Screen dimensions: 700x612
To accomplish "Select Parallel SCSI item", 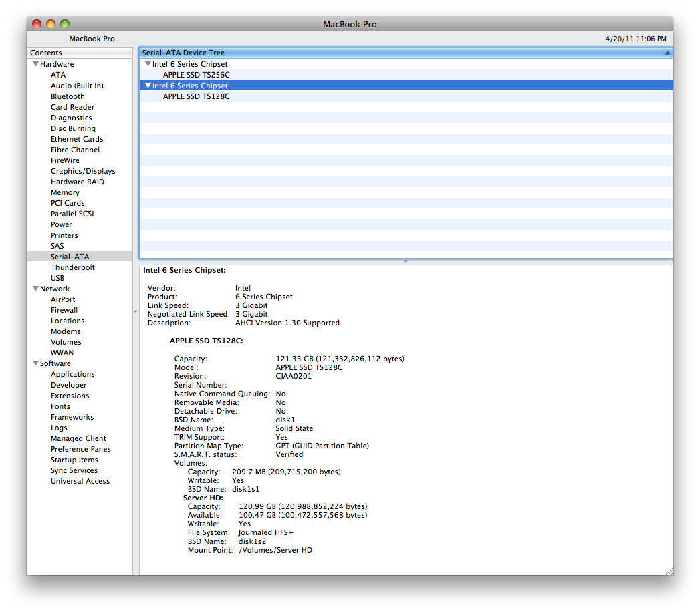I will (72, 214).
